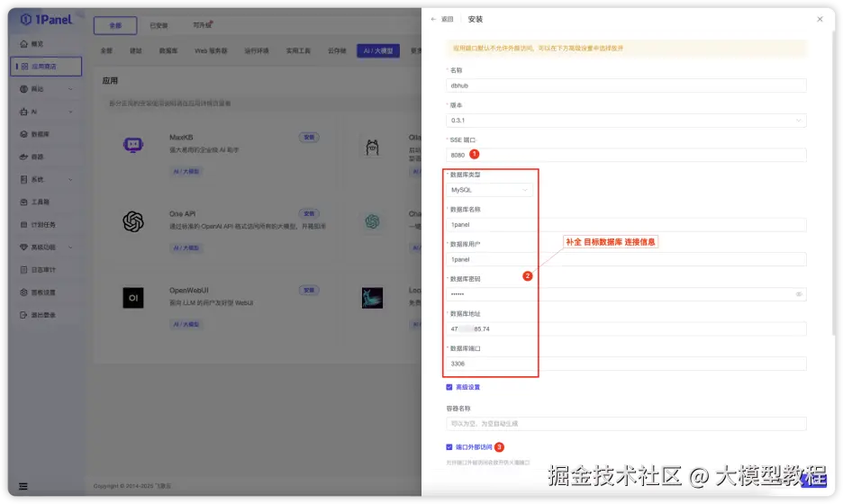Click the LocalAI dark app thumbnail
Screen dimensions: 843x504
click(372, 297)
